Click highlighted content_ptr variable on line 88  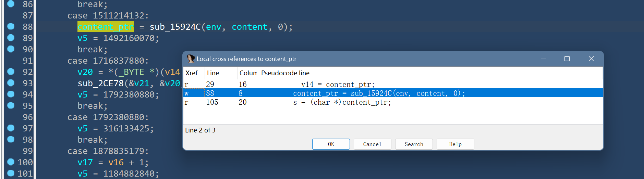pos(106,27)
